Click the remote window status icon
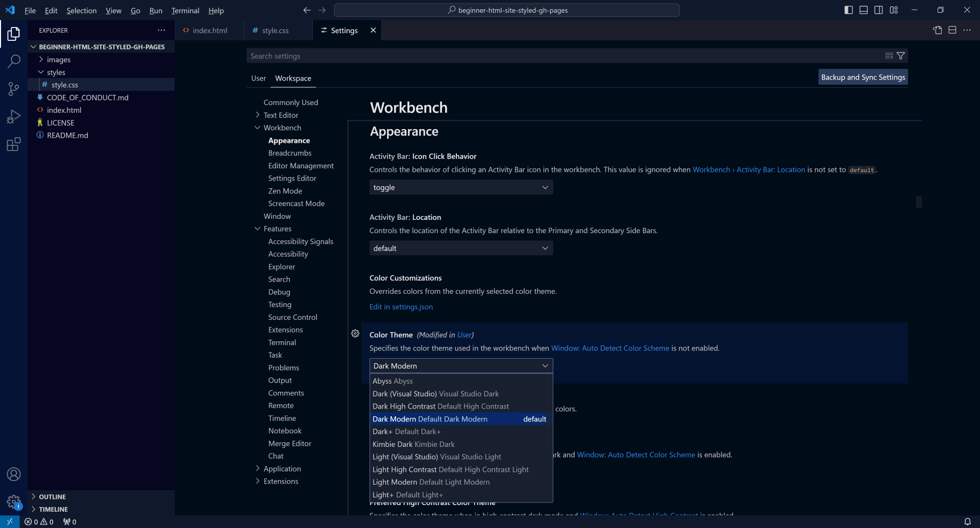The height and width of the screenshot is (528, 980). (10, 522)
